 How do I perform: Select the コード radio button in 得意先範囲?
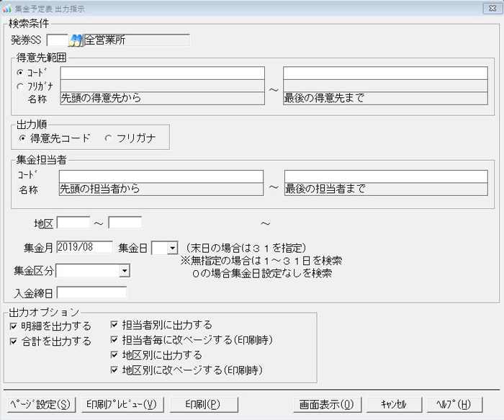19,73
